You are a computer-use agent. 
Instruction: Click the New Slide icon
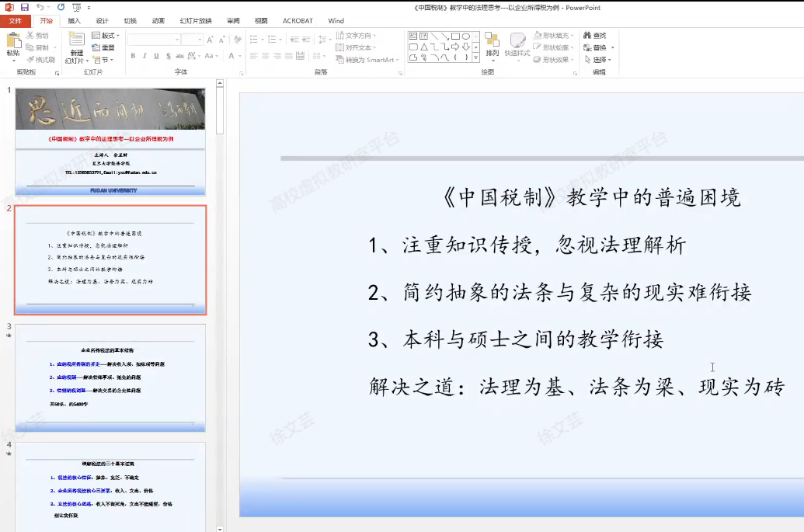pos(74,43)
